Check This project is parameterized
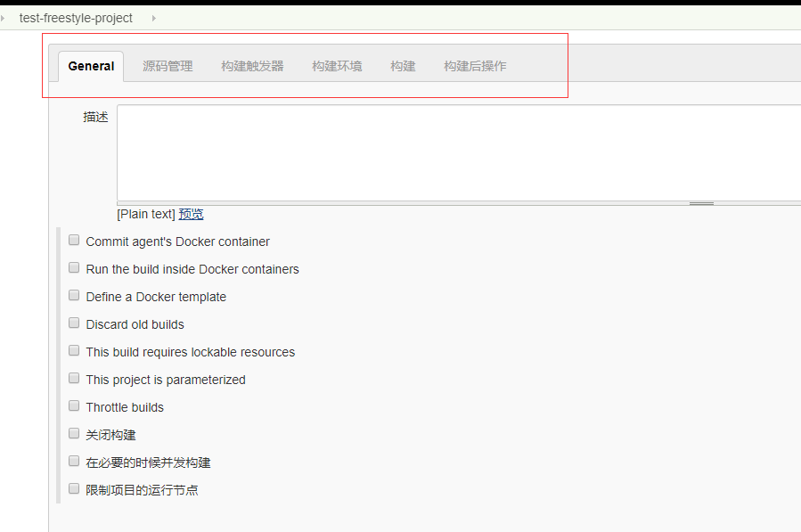801x532 pixels. click(74, 379)
